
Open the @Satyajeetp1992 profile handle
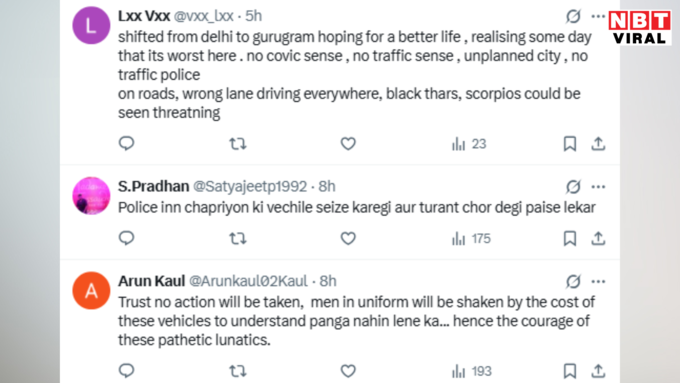[x=250, y=187]
